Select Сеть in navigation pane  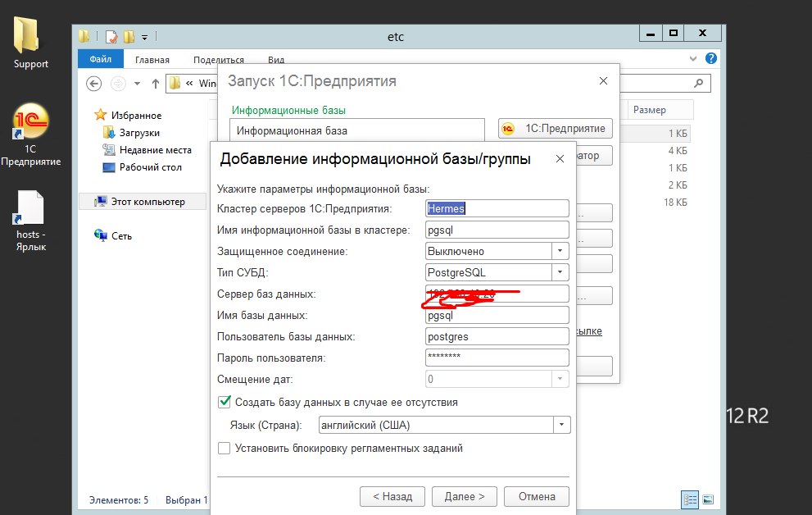pos(113,235)
